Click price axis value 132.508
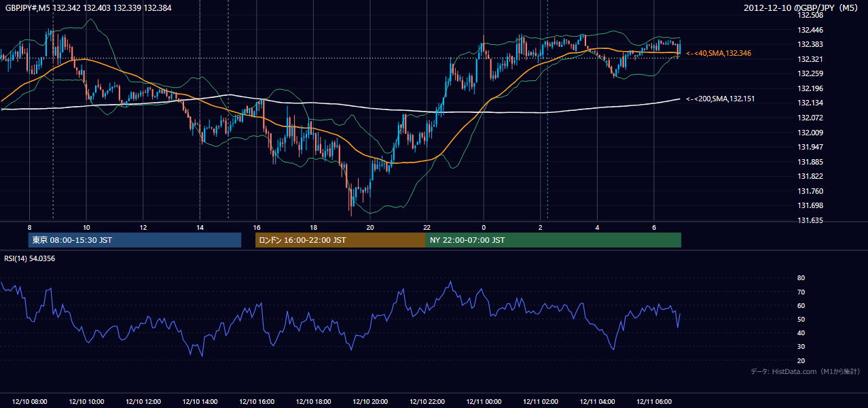This screenshot has height=408, width=868. coord(810,16)
